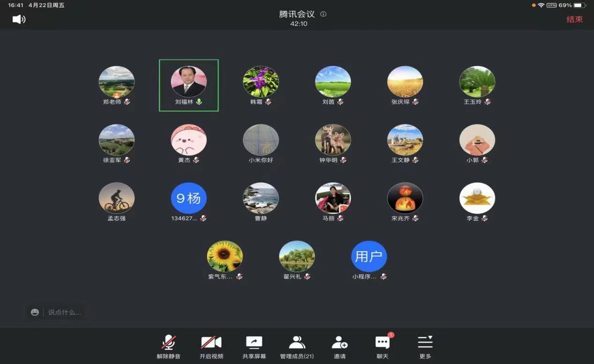Turn on camera with 开启视频

tap(211, 347)
